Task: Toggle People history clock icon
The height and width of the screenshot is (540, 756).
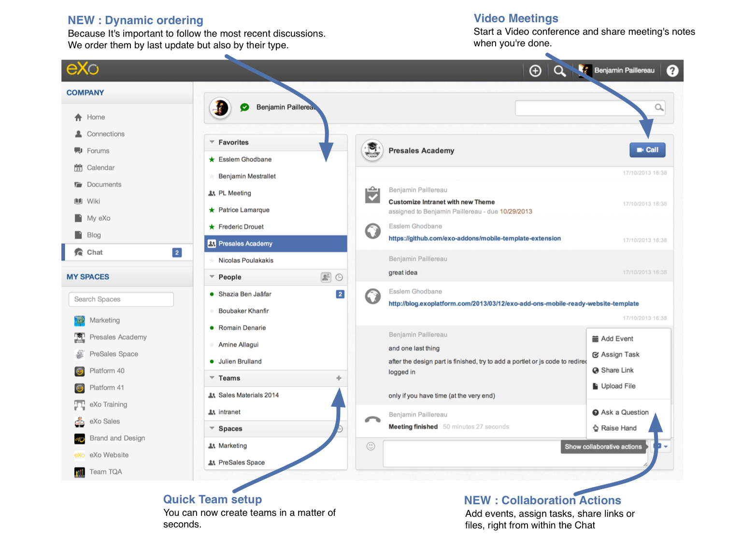Action: point(339,277)
